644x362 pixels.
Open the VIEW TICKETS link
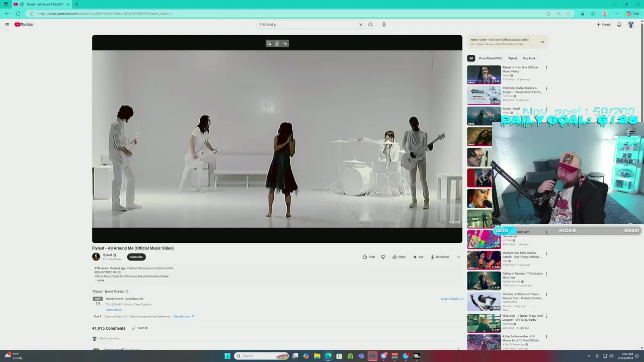(x=451, y=299)
